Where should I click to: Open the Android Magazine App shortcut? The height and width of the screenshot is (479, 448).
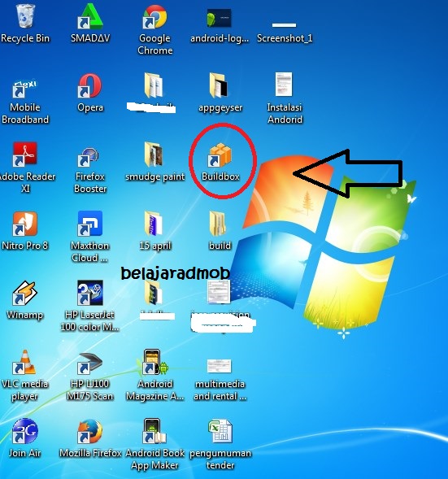pos(154,362)
